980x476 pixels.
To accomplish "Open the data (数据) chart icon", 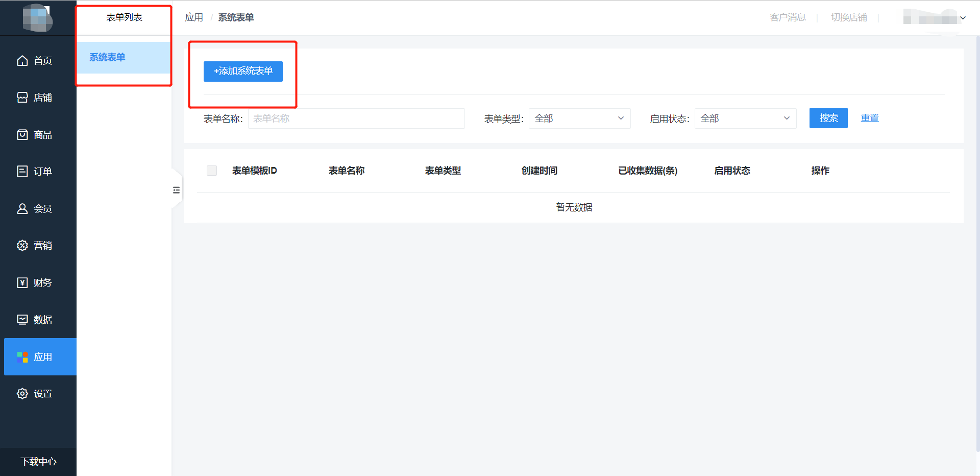I will point(22,320).
